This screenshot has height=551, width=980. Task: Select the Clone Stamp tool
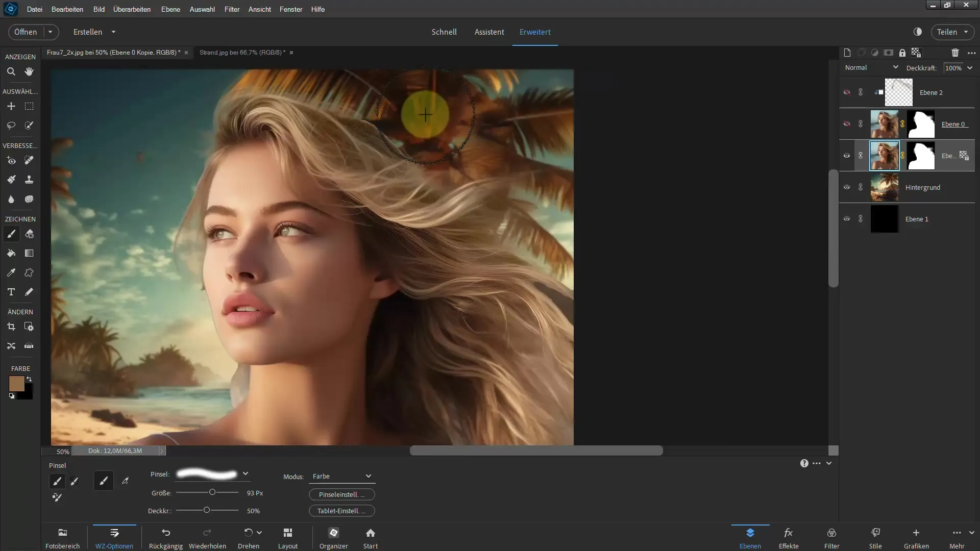click(29, 180)
